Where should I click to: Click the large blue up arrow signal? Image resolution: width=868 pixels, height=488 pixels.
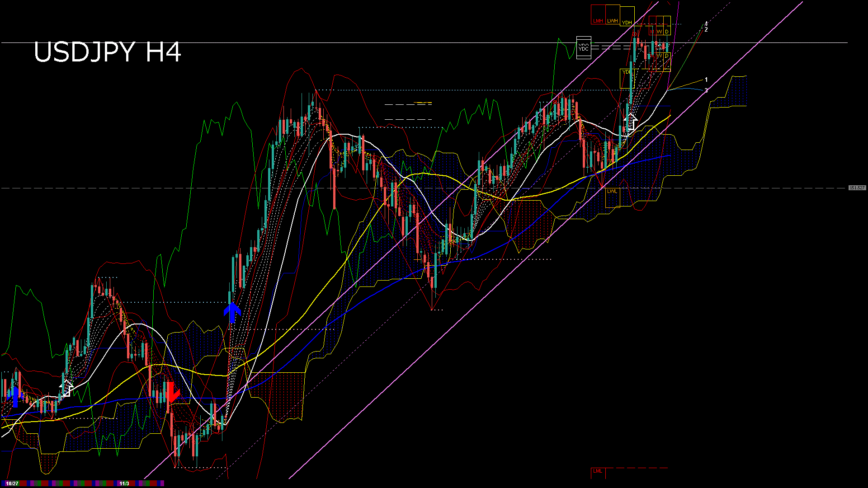(x=232, y=312)
